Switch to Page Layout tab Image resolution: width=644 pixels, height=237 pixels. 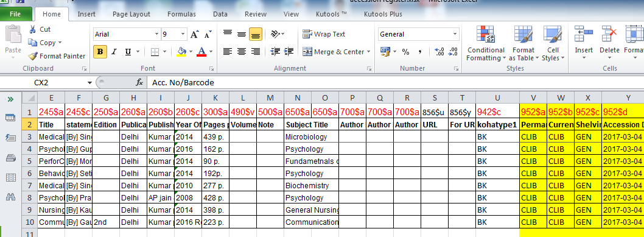[131, 14]
